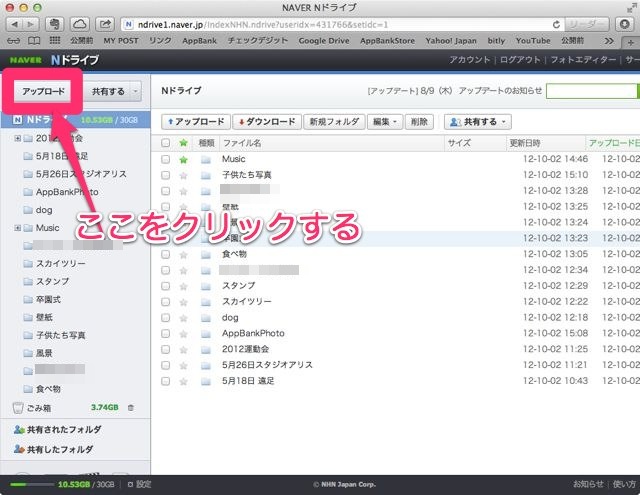
Task: Check the dog row checkbox
Action: click(x=165, y=317)
